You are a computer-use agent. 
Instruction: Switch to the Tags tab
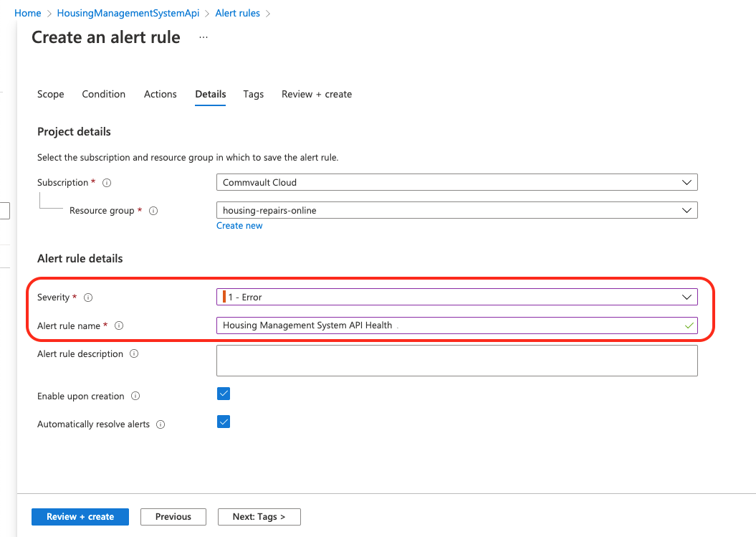(x=254, y=94)
